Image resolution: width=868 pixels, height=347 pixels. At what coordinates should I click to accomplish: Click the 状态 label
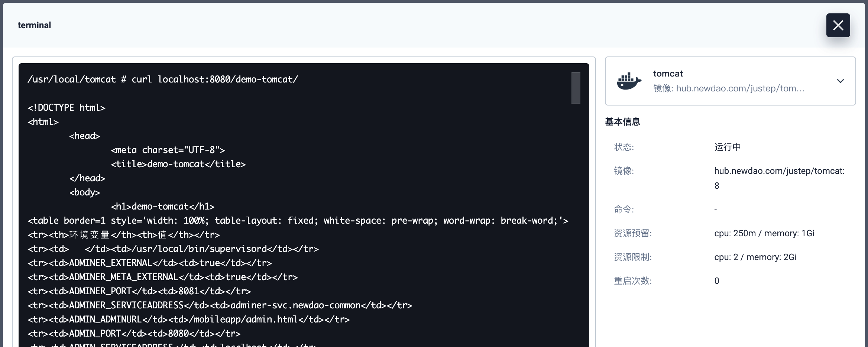pyautogui.click(x=624, y=147)
